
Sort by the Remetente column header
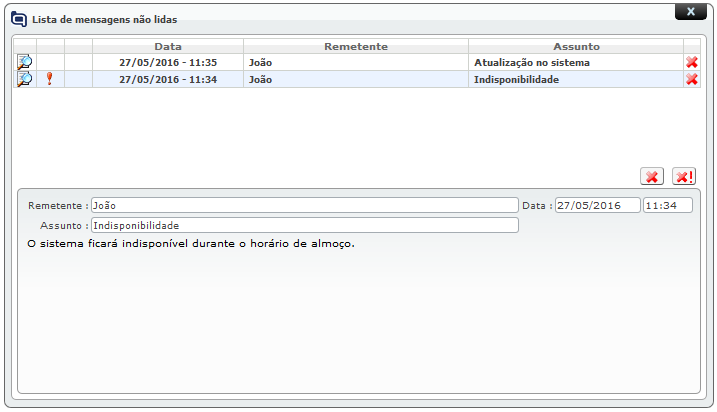[x=356, y=46]
